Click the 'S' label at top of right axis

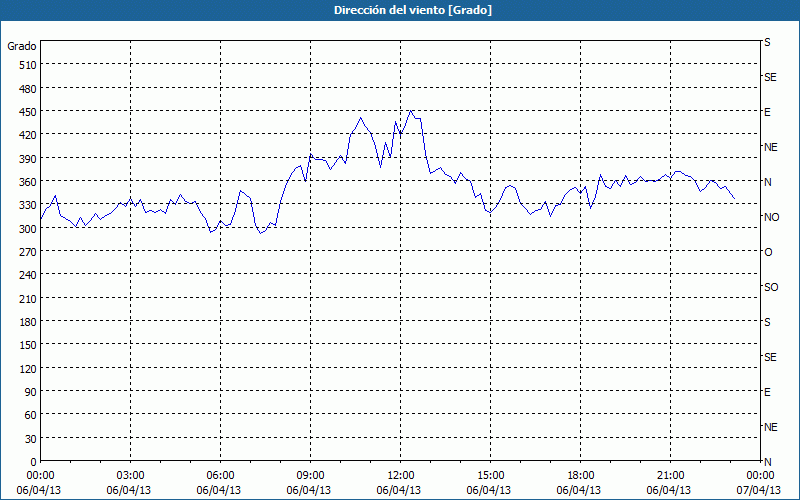coord(767,43)
